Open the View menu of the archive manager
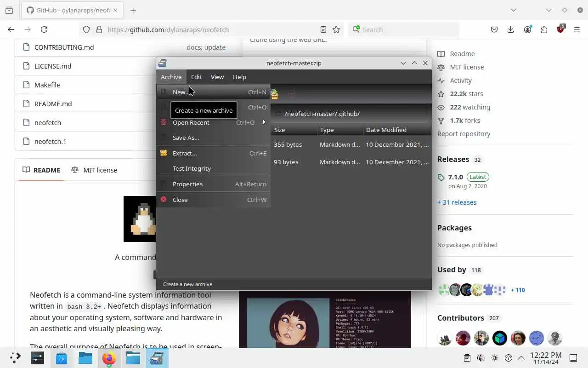This screenshot has width=588, height=368. 217,77
